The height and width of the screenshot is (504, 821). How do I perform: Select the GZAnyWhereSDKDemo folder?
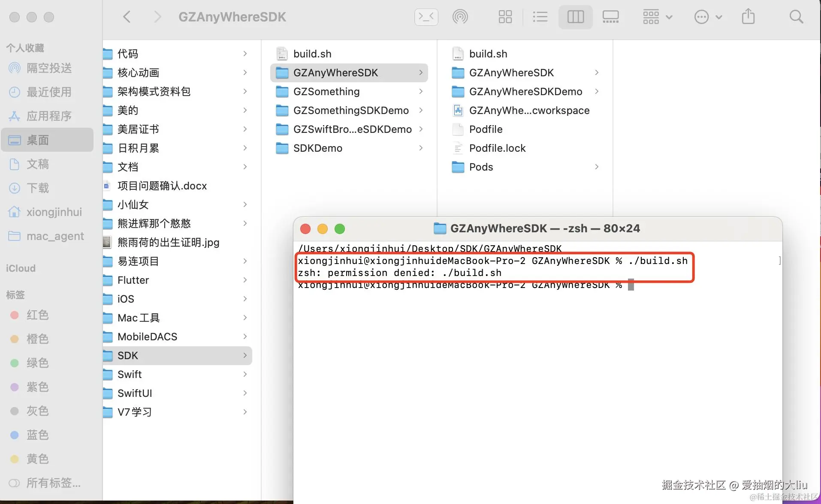coord(525,91)
